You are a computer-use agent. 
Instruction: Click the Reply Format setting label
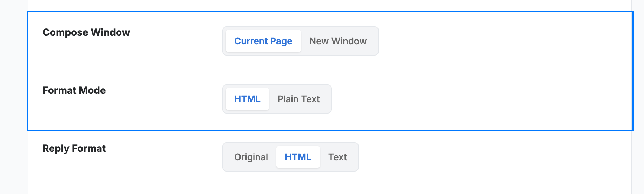pyautogui.click(x=74, y=148)
